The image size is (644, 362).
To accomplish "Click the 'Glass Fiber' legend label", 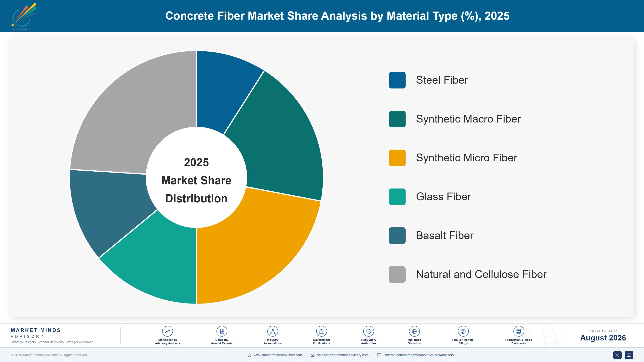I will (444, 197).
